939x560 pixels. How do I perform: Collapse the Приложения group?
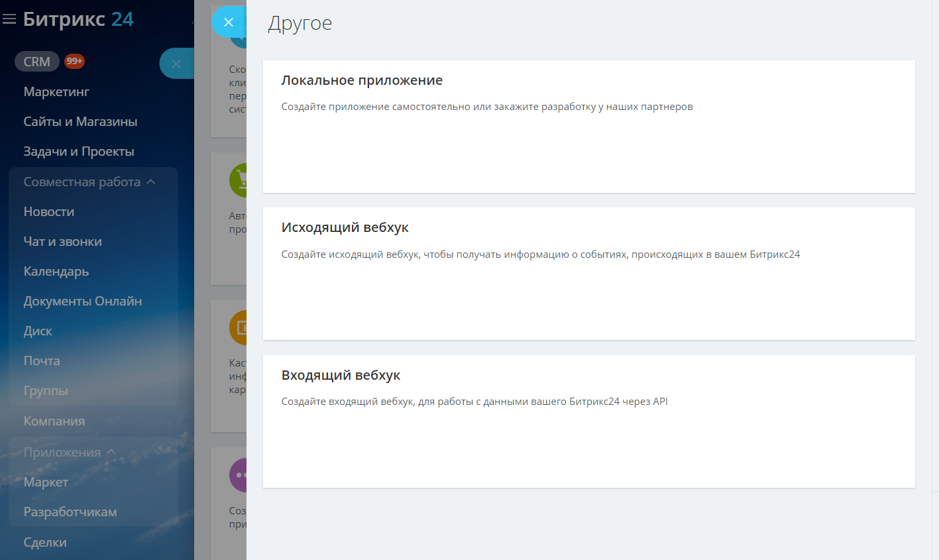tap(70, 452)
